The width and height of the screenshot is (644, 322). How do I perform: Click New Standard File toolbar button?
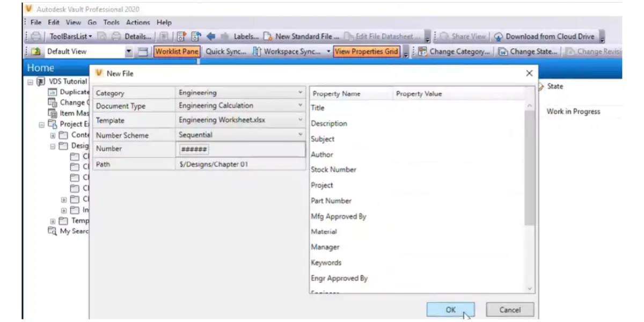(302, 36)
